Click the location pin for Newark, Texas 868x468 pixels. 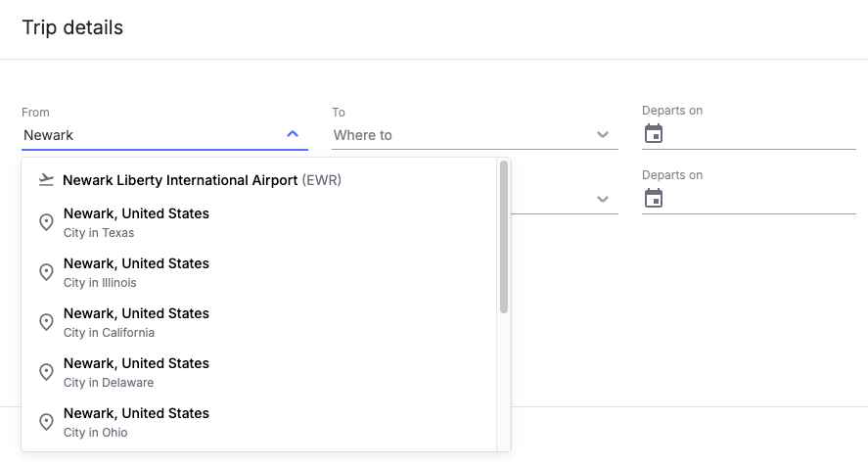click(46, 222)
